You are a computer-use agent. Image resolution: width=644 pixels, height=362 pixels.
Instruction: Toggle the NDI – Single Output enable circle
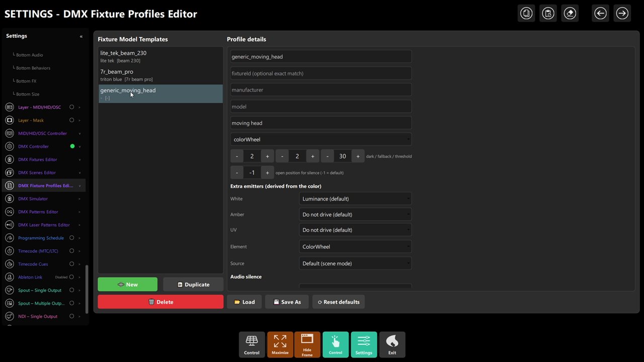(x=71, y=316)
